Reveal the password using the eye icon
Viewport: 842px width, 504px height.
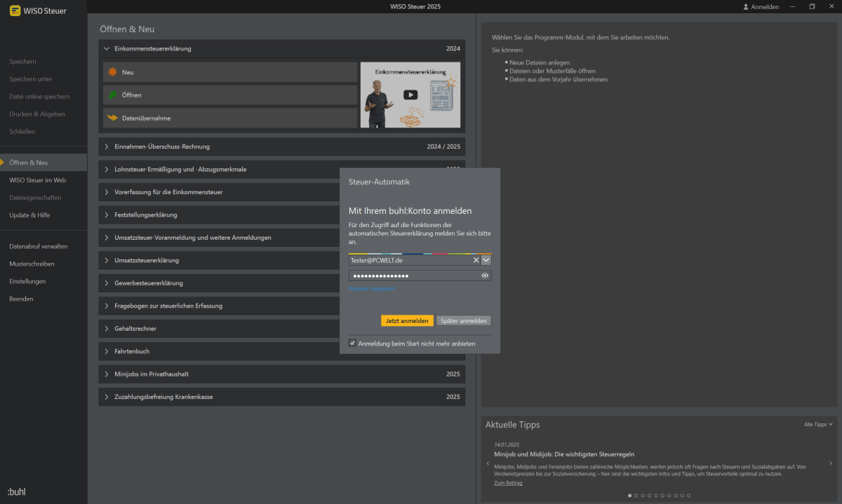485,275
